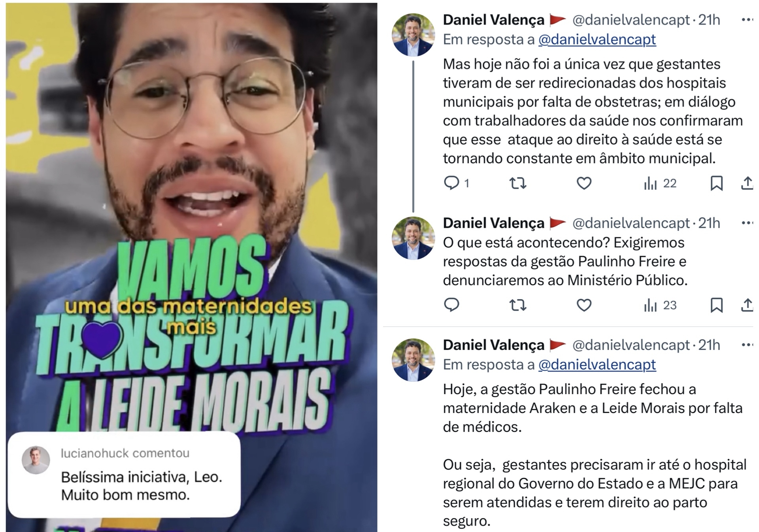Image resolution: width=759 pixels, height=532 pixels.
Task: Bookmark the first tweet
Action: pyautogui.click(x=716, y=183)
